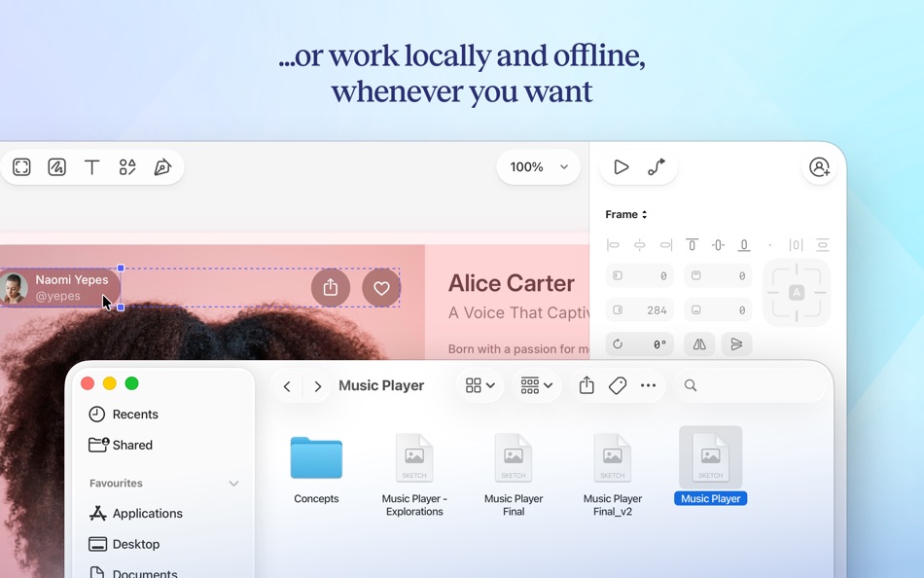Select the Text tool
Screen dimensions: 924x578
91,166
